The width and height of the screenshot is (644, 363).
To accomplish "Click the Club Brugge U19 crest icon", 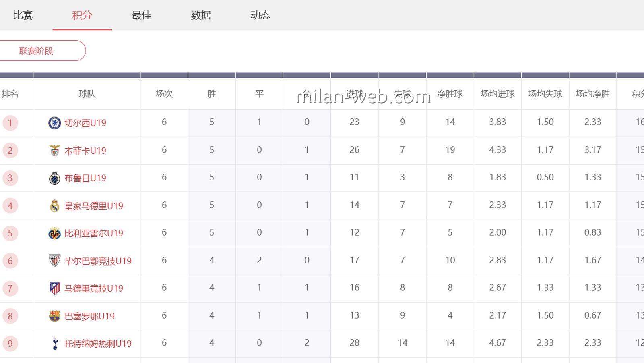I will (x=54, y=178).
